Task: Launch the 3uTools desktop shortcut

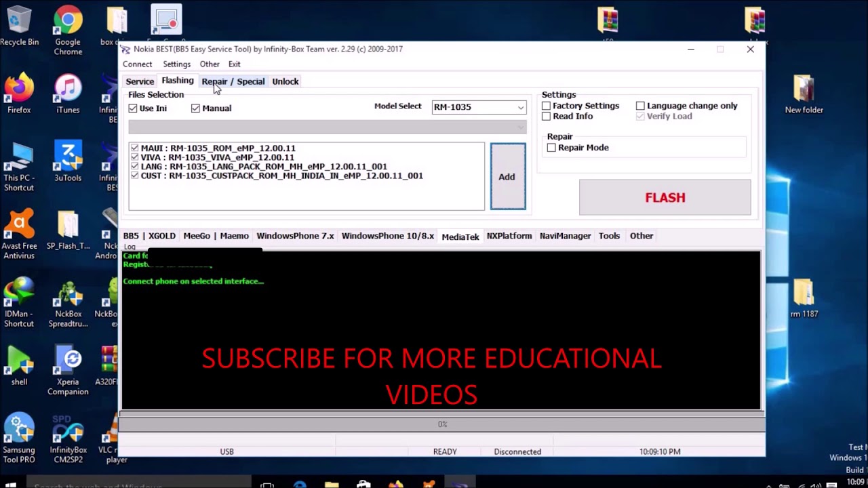Action: click(68, 161)
